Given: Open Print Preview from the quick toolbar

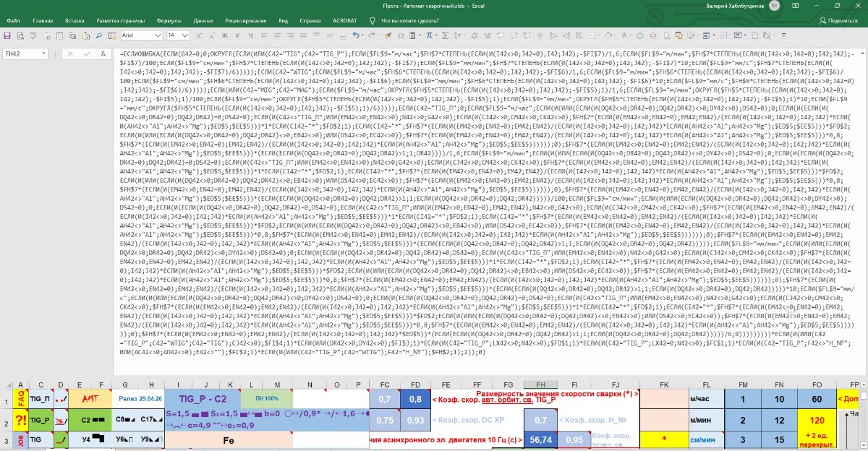Looking at the screenshot, I should click(20, 35).
